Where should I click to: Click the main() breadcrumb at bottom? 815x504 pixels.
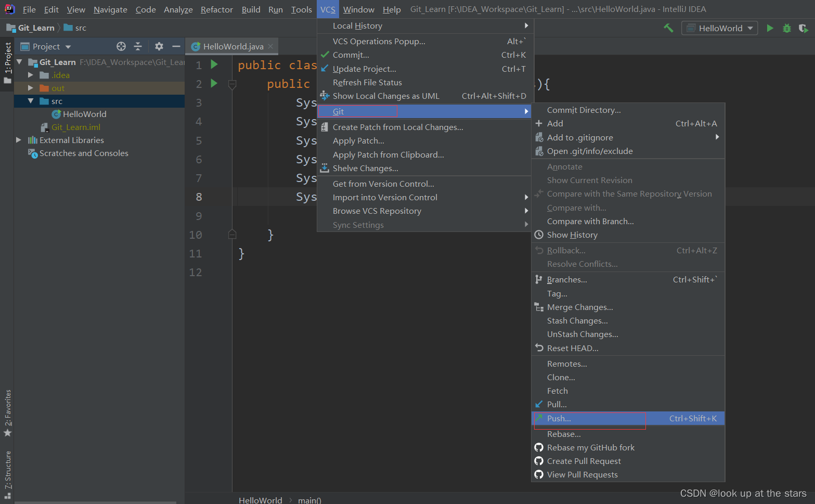(309, 500)
